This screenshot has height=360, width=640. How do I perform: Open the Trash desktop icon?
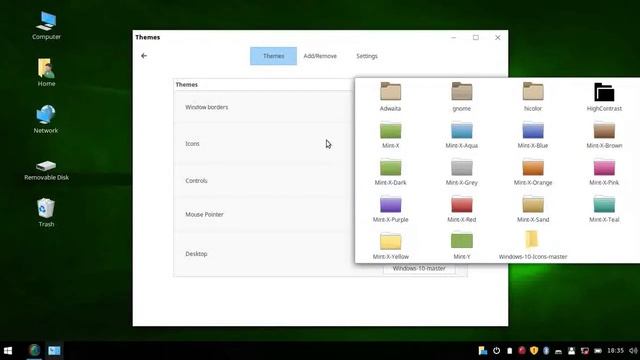(x=46, y=213)
